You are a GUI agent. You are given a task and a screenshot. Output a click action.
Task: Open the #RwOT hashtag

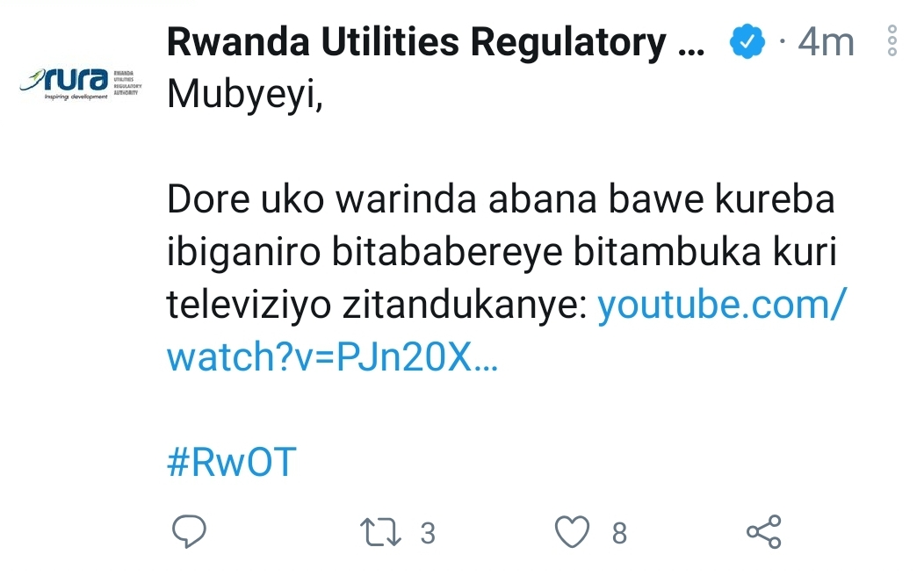pyautogui.click(x=232, y=463)
